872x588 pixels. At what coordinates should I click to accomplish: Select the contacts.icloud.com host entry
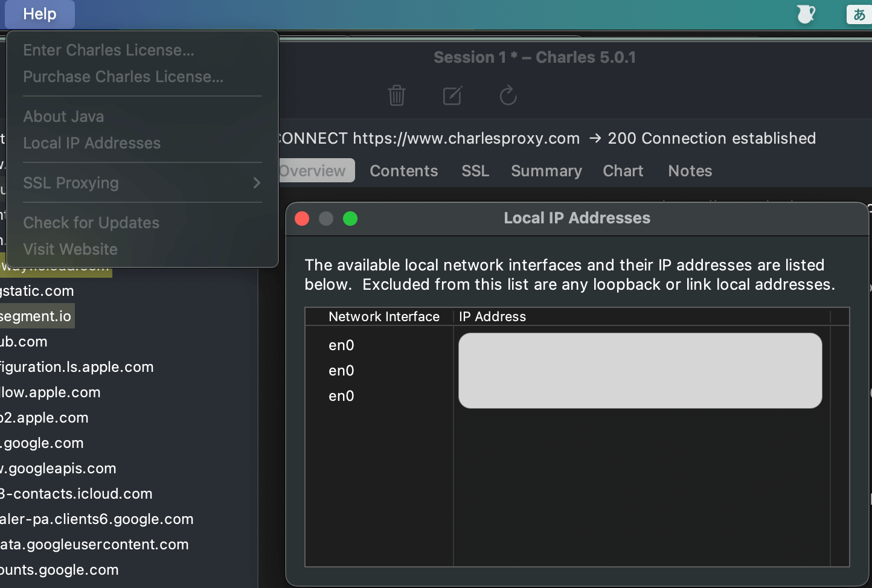click(77, 494)
